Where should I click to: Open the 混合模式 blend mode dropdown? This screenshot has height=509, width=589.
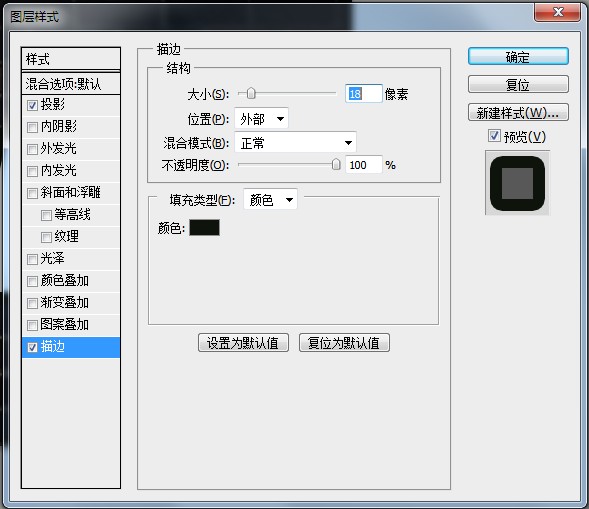295,143
